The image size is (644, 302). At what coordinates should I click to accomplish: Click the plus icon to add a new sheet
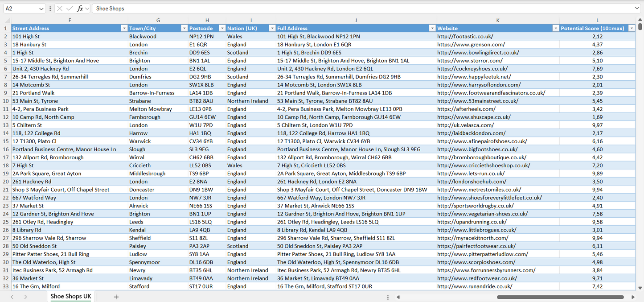[x=115, y=296]
